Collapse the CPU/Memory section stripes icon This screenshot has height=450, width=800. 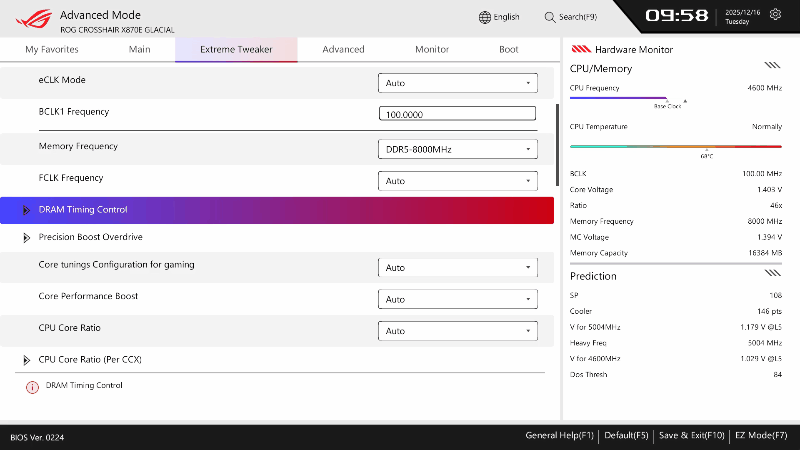tap(772, 65)
